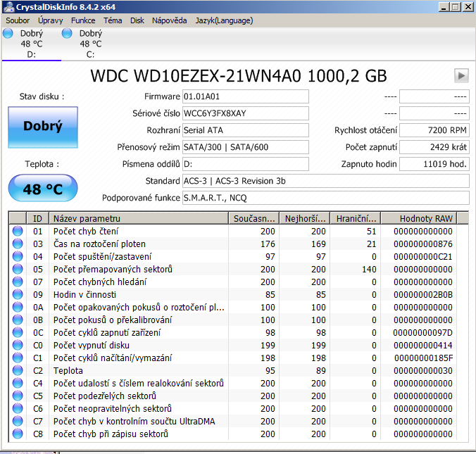Open the Téma menu
This screenshot has height=454, width=476.
pos(113,20)
